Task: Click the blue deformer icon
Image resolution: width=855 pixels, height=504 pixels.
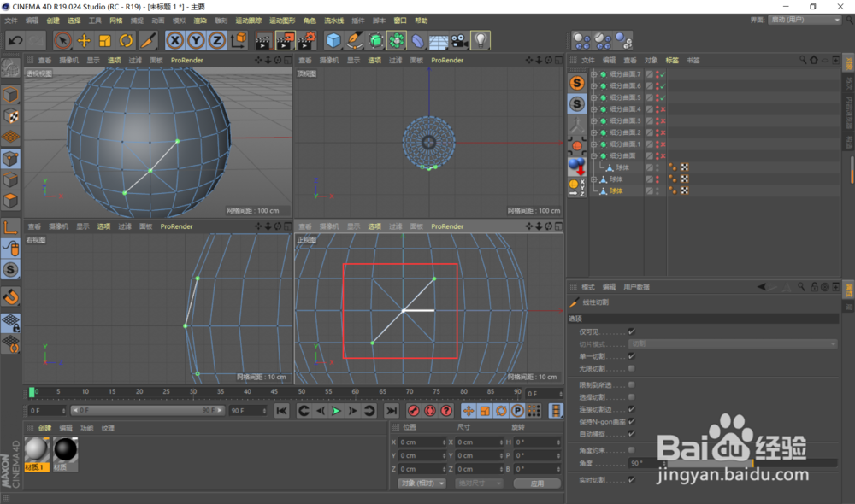Action: click(418, 40)
